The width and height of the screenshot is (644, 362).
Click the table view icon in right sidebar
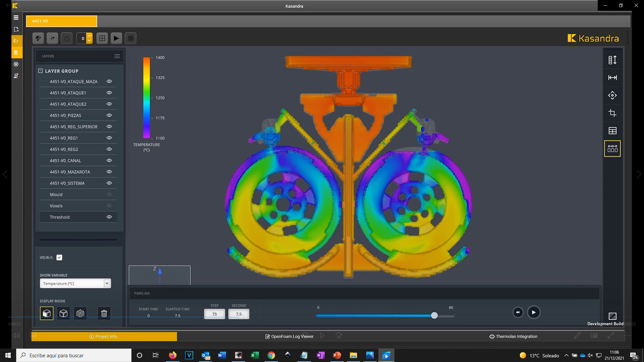point(612,131)
